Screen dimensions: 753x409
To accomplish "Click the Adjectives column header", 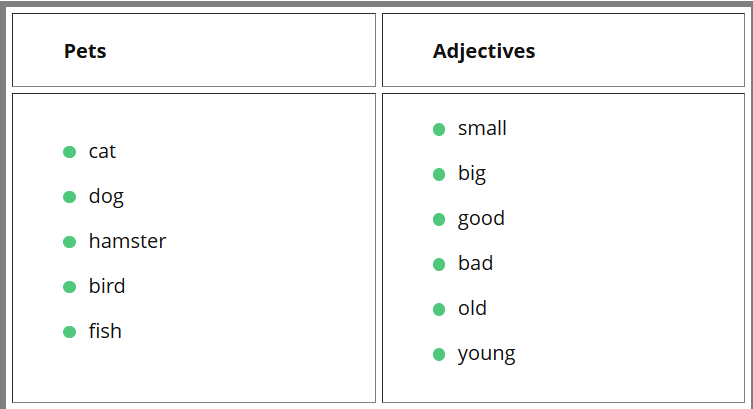I will pos(484,51).
